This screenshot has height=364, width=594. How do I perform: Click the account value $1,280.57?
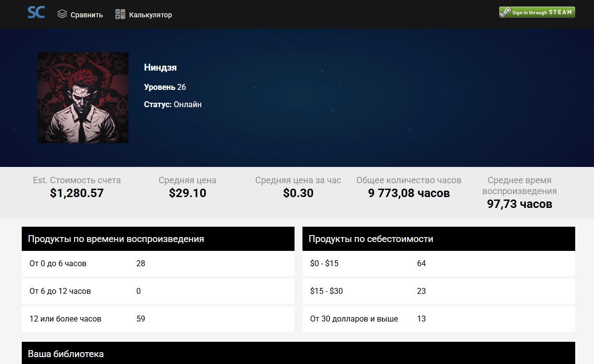click(x=77, y=193)
